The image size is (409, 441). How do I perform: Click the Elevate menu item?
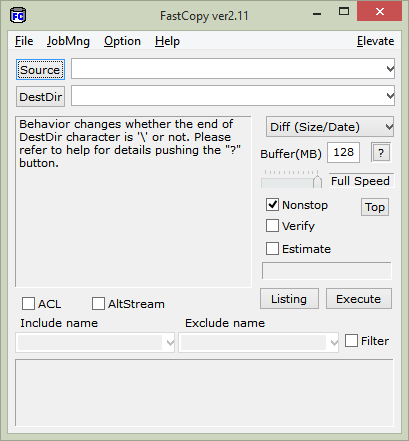tap(375, 41)
